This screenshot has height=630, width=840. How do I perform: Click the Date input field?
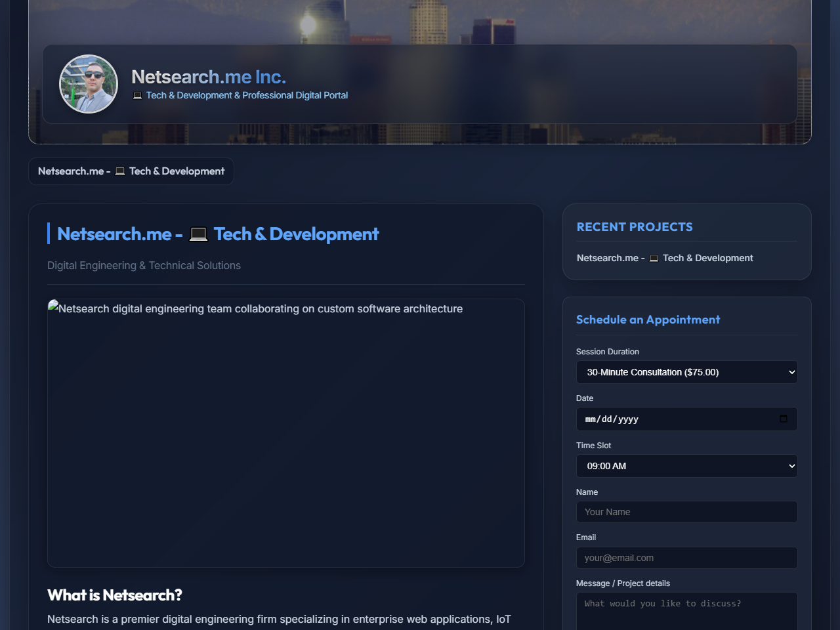click(x=687, y=419)
